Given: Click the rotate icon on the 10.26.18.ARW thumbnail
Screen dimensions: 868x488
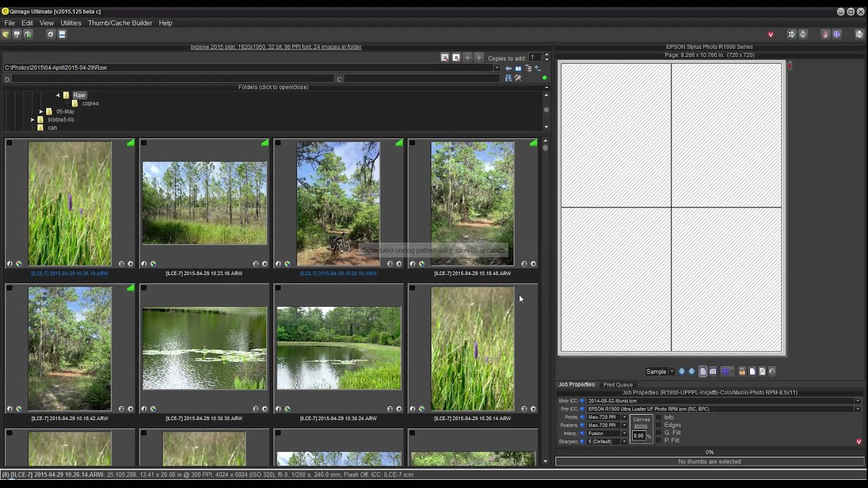Looking at the screenshot, I should coord(18,264).
